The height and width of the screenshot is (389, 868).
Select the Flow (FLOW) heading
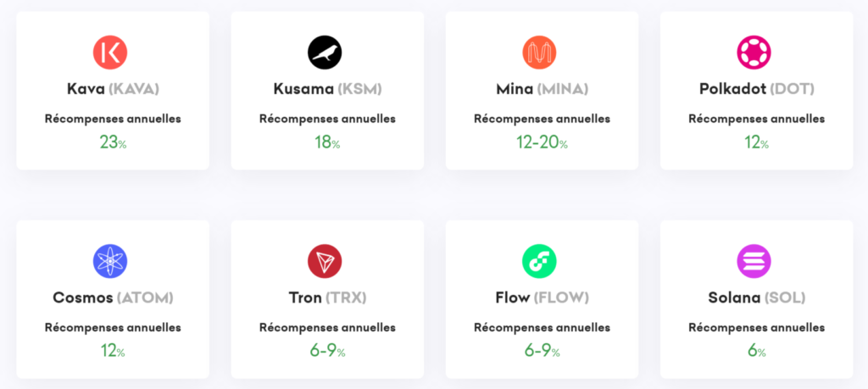coord(542,297)
